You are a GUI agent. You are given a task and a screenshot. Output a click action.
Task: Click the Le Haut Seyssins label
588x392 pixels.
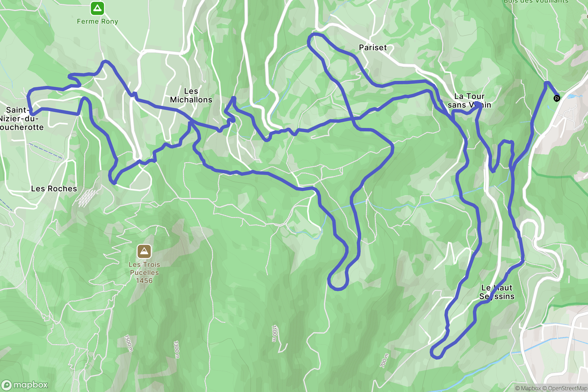pyautogui.click(x=497, y=292)
